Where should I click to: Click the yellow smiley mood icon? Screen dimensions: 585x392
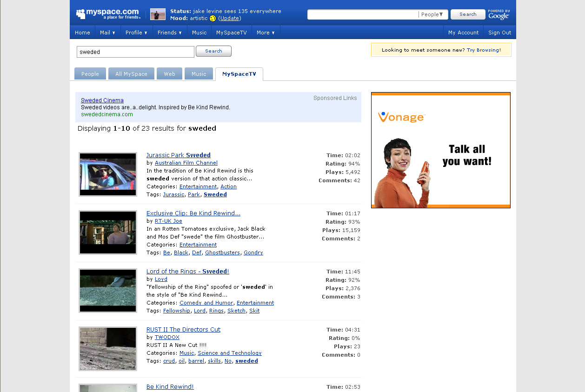click(213, 19)
